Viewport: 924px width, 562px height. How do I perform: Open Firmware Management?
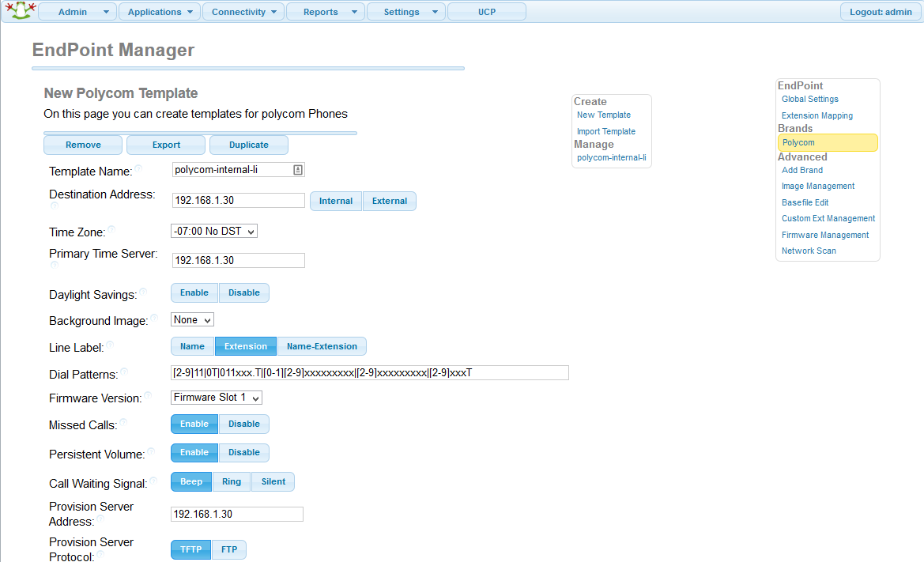point(825,235)
